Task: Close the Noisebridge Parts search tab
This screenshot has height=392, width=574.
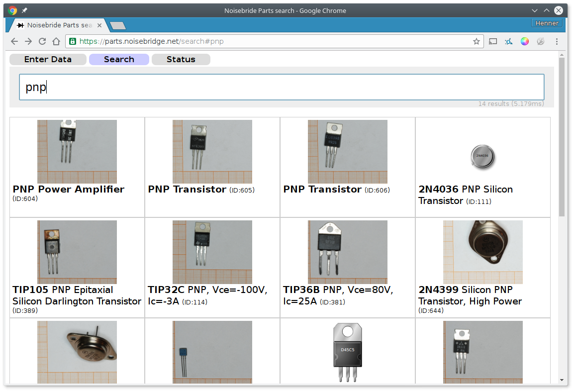Action: (99, 25)
